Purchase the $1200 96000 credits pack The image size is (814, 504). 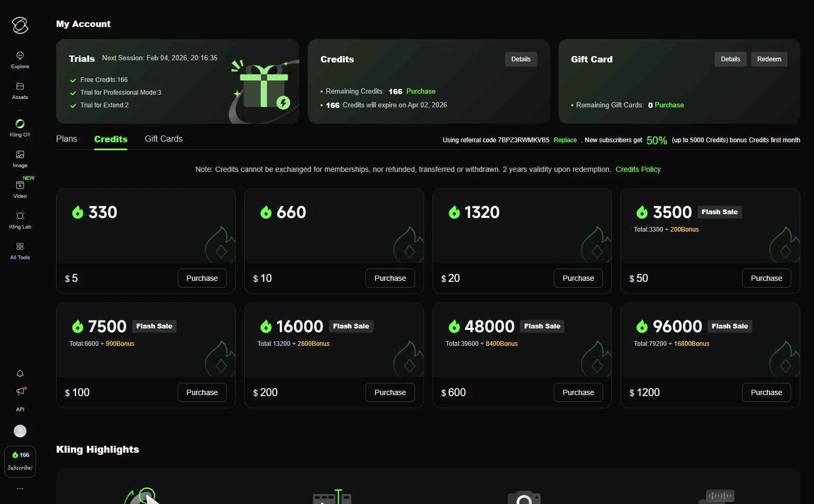(766, 392)
